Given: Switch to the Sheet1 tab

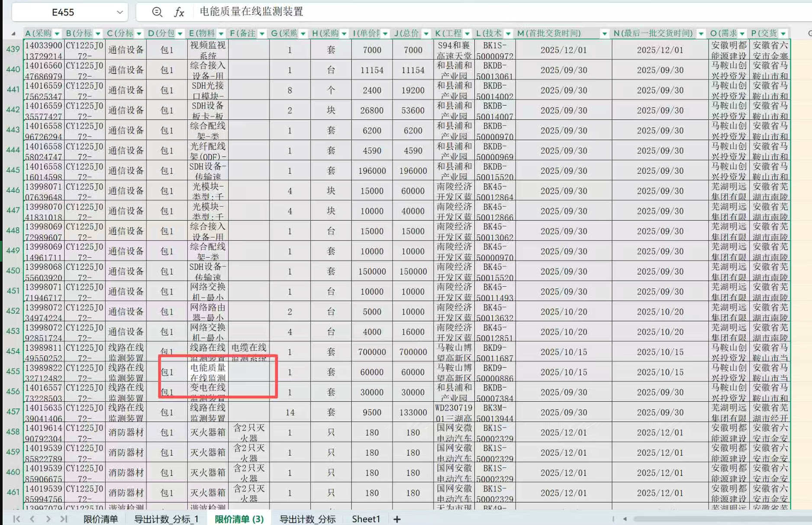Looking at the screenshot, I should click(x=366, y=519).
